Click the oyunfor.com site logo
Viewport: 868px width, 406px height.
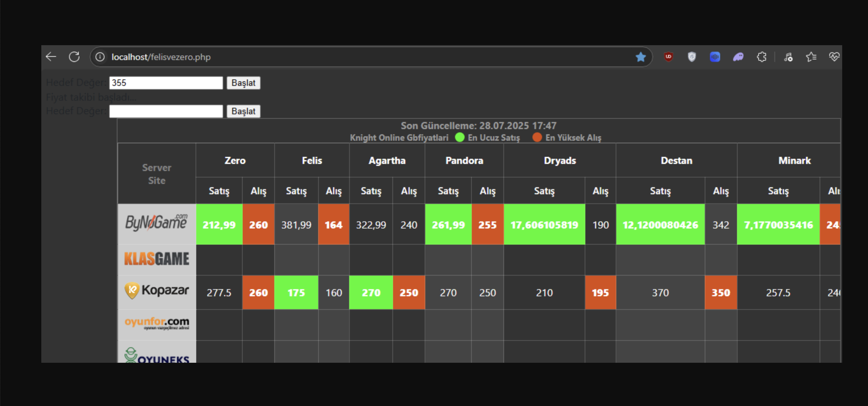click(x=157, y=323)
